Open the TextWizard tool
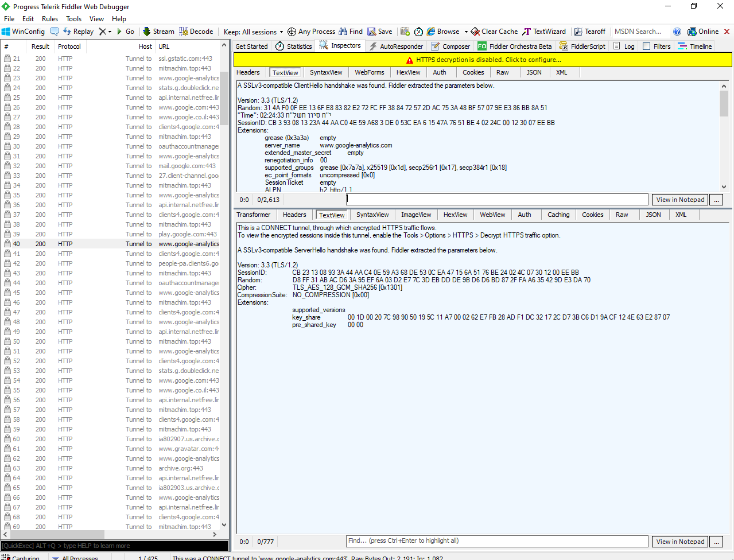This screenshot has height=560, width=734. (x=544, y=32)
